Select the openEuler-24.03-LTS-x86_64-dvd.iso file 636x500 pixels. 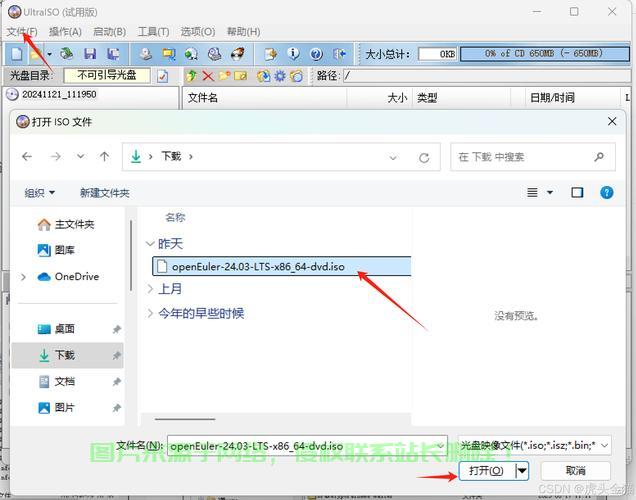(x=282, y=266)
